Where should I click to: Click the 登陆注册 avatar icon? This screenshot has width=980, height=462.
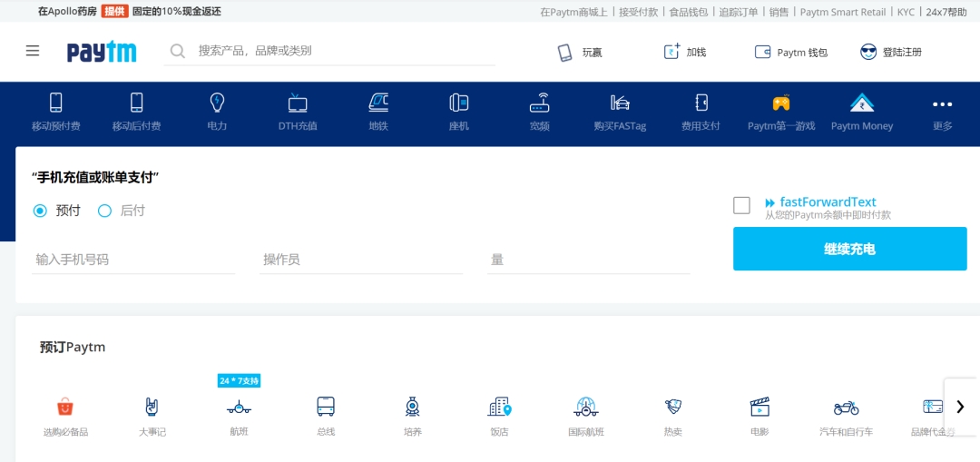[x=868, y=52]
